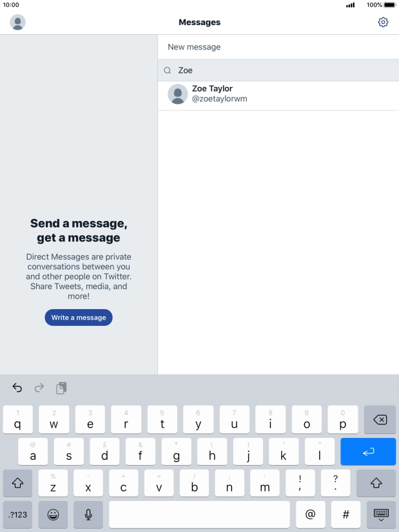Tap the New message heading
Viewport: 399px width, 532px height.
(x=194, y=47)
